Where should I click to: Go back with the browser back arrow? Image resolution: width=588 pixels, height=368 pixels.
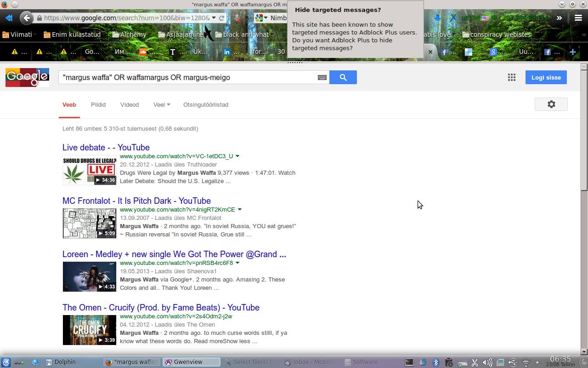pyautogui.click(x=26, y=18)
